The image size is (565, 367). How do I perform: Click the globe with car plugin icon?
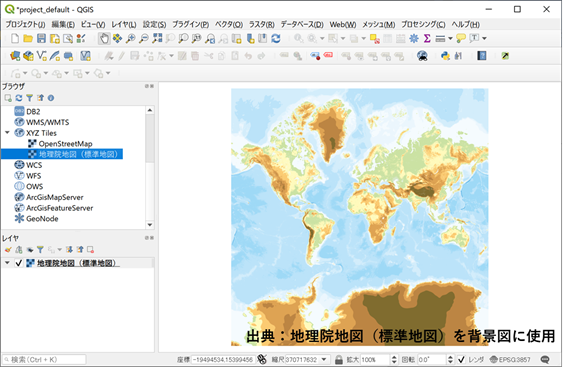422,56
